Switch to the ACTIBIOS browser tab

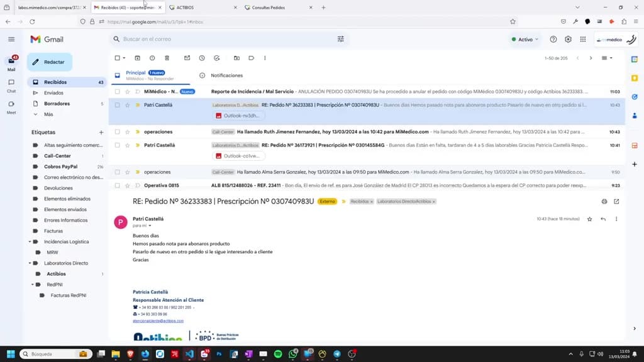point(203,8)
